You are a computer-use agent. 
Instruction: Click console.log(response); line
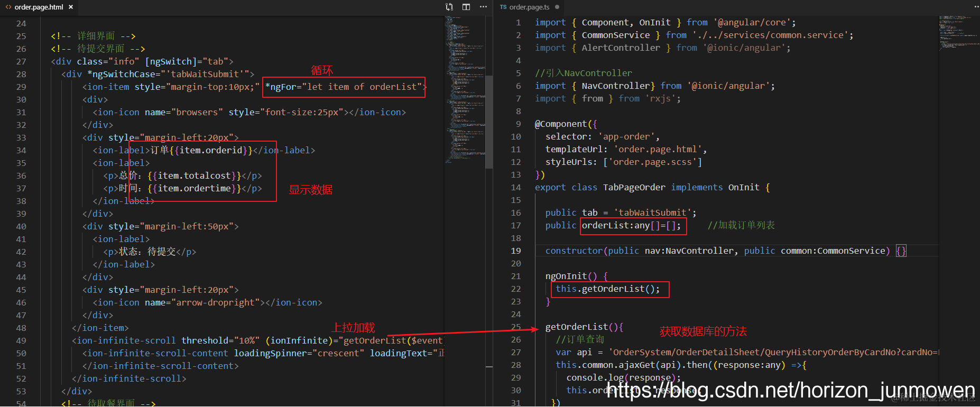624,377
